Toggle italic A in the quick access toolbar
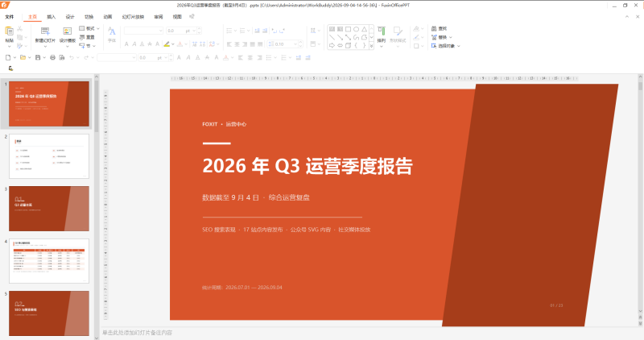644x340 pixels. [188, 57]
